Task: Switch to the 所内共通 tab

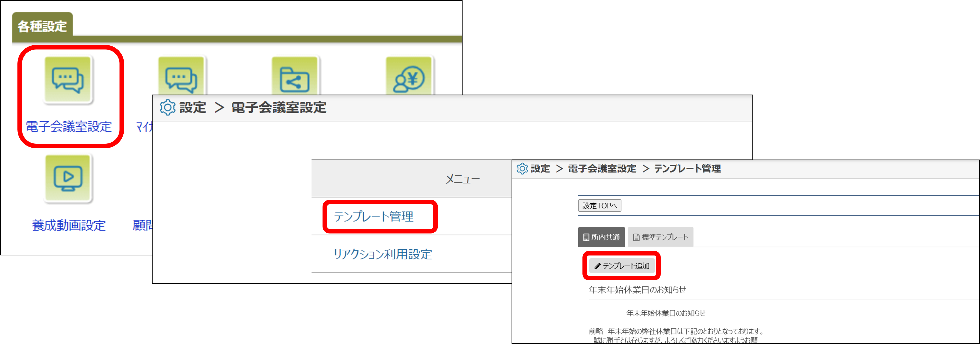Action: [601, 237]
